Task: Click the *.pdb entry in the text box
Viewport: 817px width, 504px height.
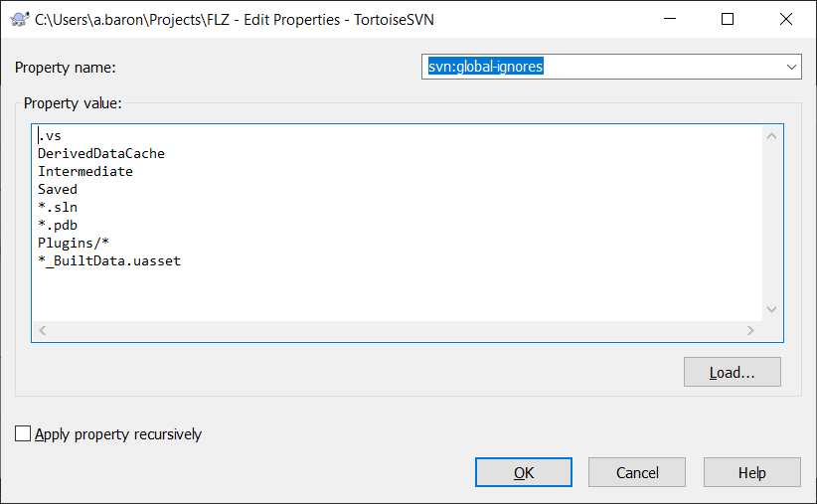Action: point(58,225)
